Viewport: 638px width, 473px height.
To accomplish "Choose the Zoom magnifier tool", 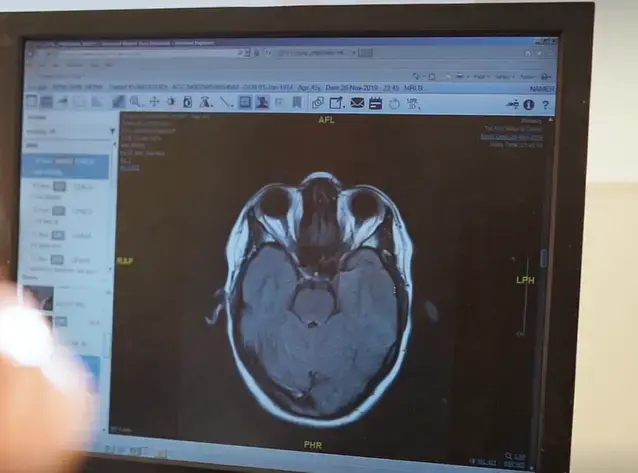I will (x=135, y=102).
